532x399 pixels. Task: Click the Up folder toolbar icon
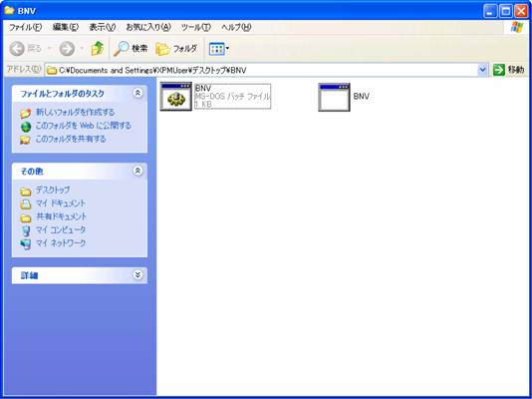98,49
